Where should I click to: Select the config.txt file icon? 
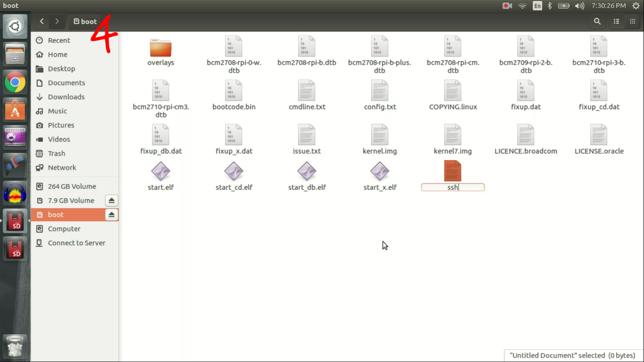380,90
